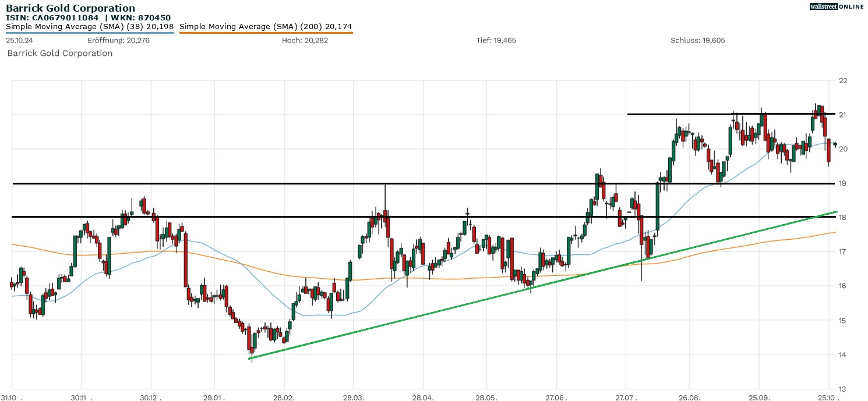868x401 pixels.
Task: Toggle the SMA (200) 20,174 legend entry
Action: coord(265,26)
